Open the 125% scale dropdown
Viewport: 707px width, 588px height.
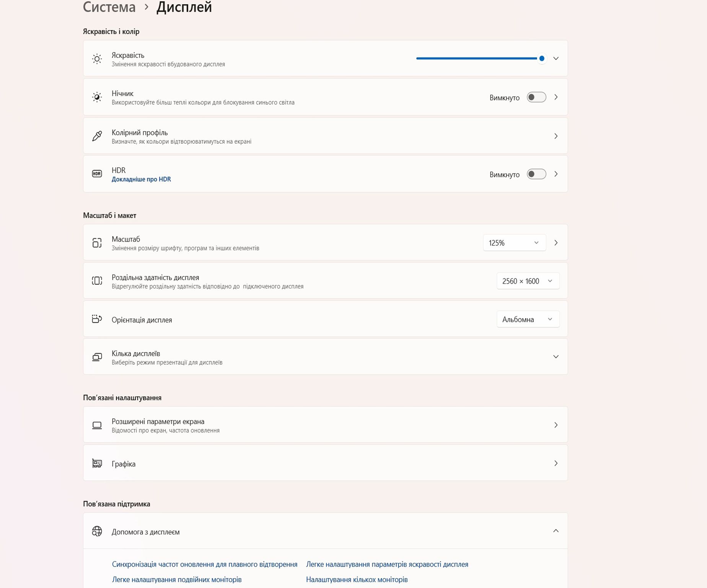coord(514,243)
